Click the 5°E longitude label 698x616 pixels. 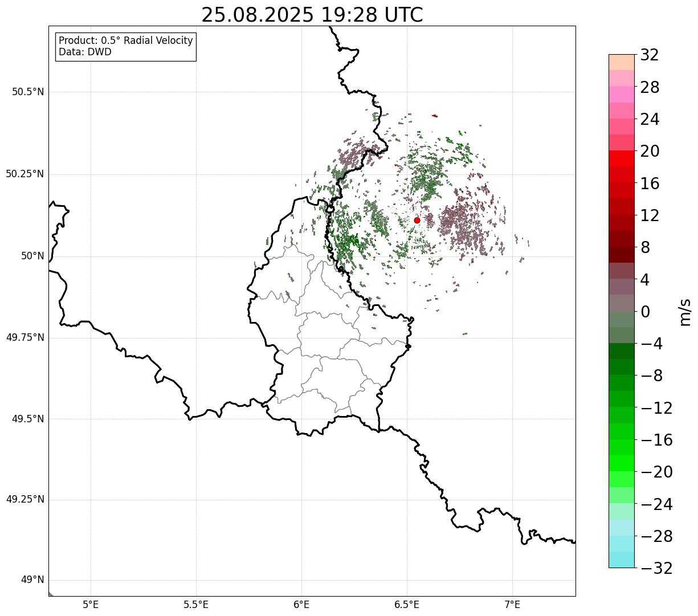click(x=91, y=605)
